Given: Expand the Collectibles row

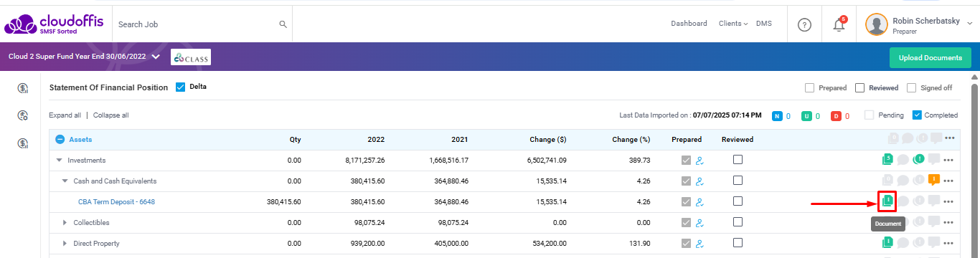Looking at the screenshot, I should click(x=65, y=223).
